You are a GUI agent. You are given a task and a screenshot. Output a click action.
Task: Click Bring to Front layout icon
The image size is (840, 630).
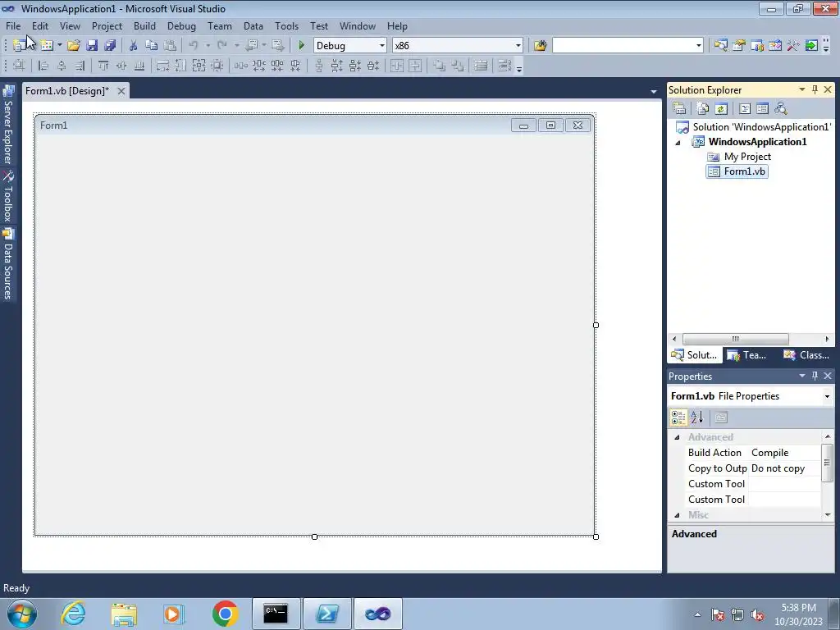(x=440, y=66)
